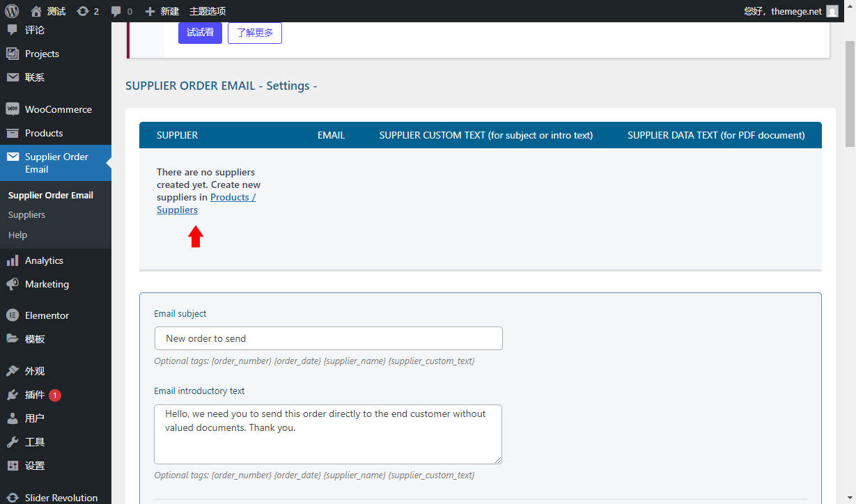Click the 用户 user icon
Viewport: 856px width, 504px height.
tap(12, 418)
